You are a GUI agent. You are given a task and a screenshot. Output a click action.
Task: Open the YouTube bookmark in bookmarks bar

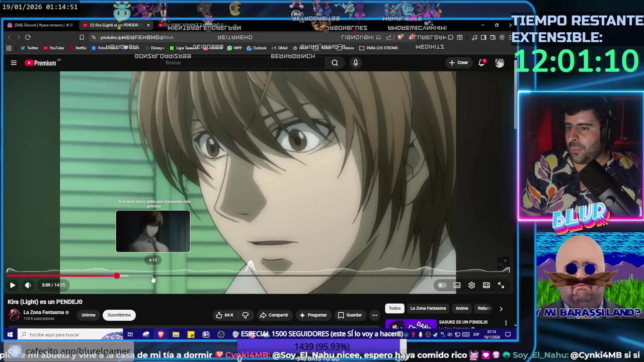[x=53, y=48]
